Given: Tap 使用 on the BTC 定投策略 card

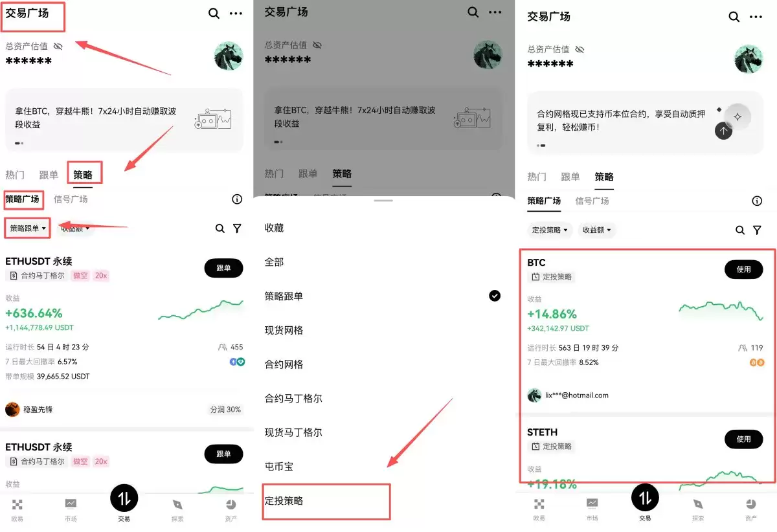Looking at the screenshot, I should pyautogui.click(x=743, y=269).
